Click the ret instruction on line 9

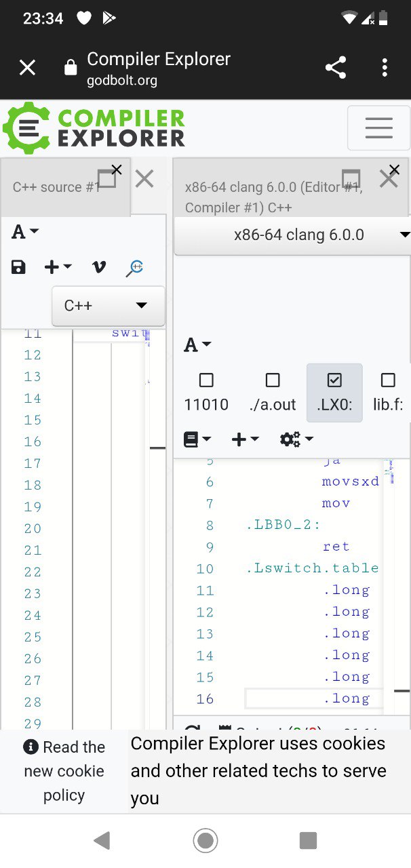[x=336, y=547]
